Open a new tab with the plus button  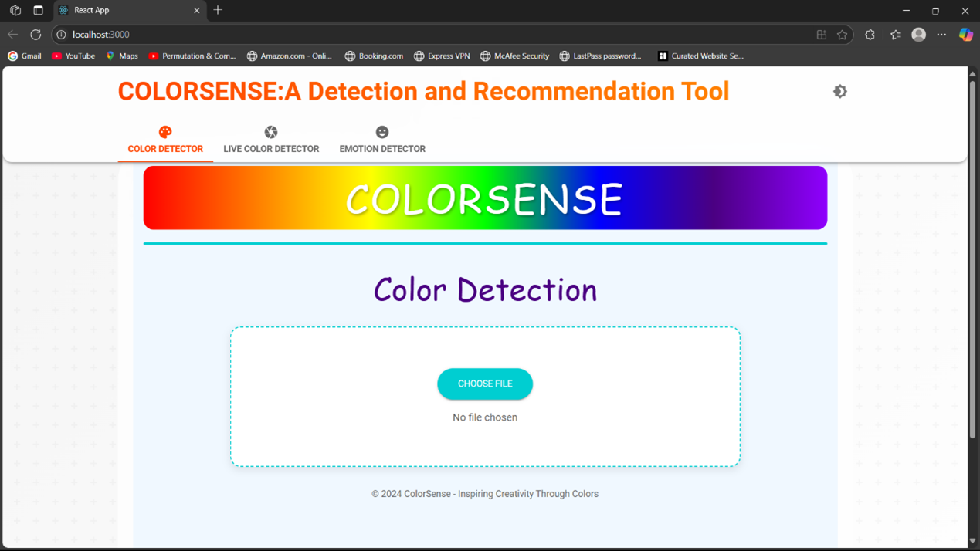point(218,11)
